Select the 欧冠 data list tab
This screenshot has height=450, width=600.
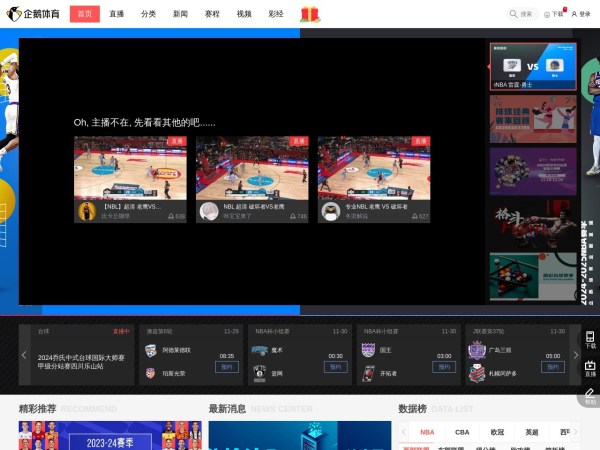pos(497,432)
